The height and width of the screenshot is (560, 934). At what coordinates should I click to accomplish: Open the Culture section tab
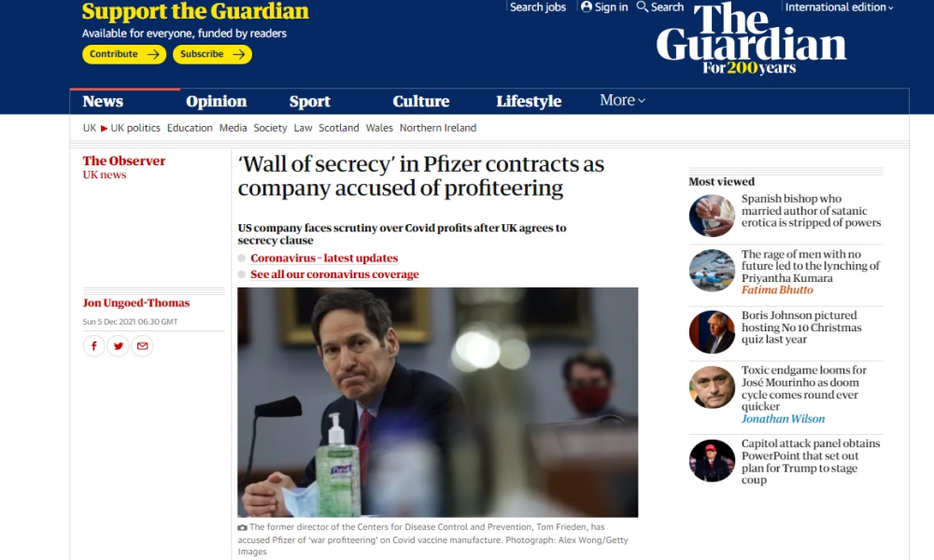(x=420, y=101)
